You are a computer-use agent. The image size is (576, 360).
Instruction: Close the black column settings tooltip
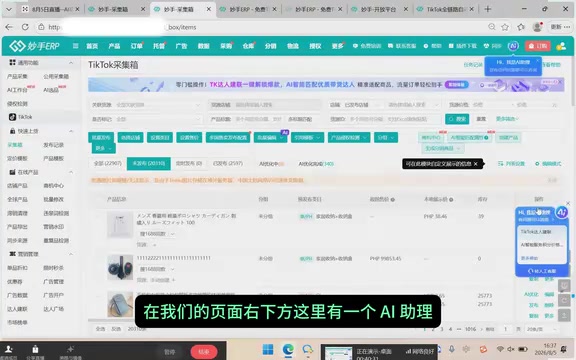coord(475,164)
